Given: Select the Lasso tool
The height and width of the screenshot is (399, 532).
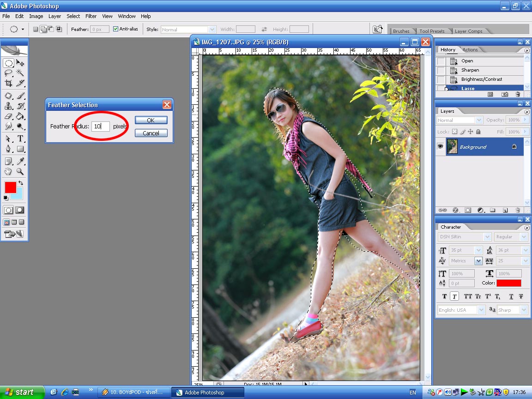Looking at the screenshot, I should tap(8, 73).
